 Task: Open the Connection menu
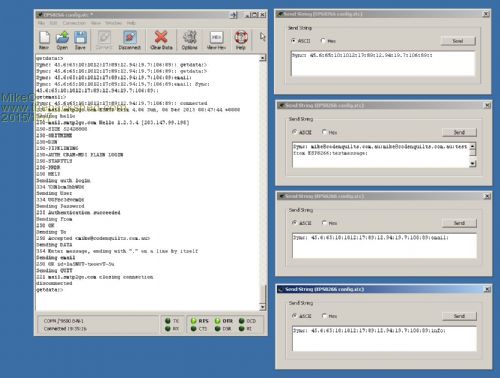(74, 23)
